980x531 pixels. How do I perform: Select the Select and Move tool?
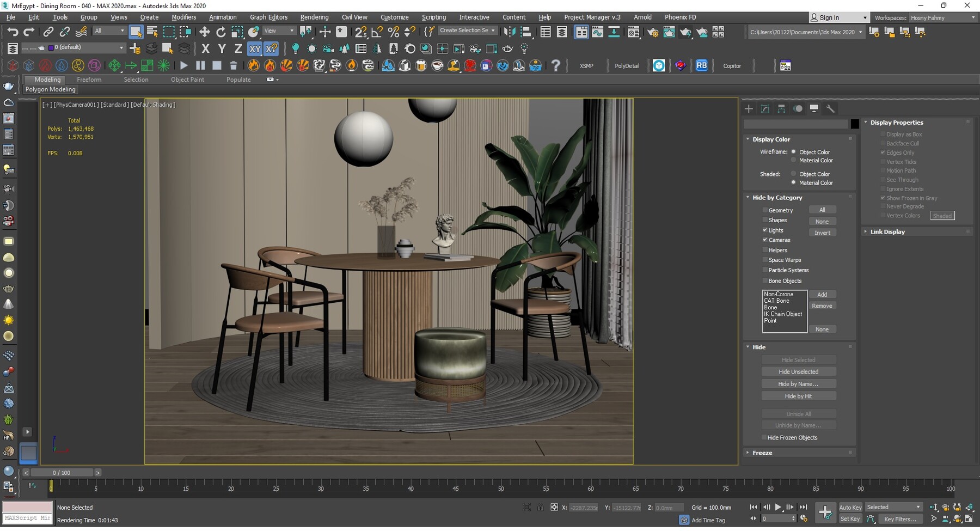[x=205, y=32]
